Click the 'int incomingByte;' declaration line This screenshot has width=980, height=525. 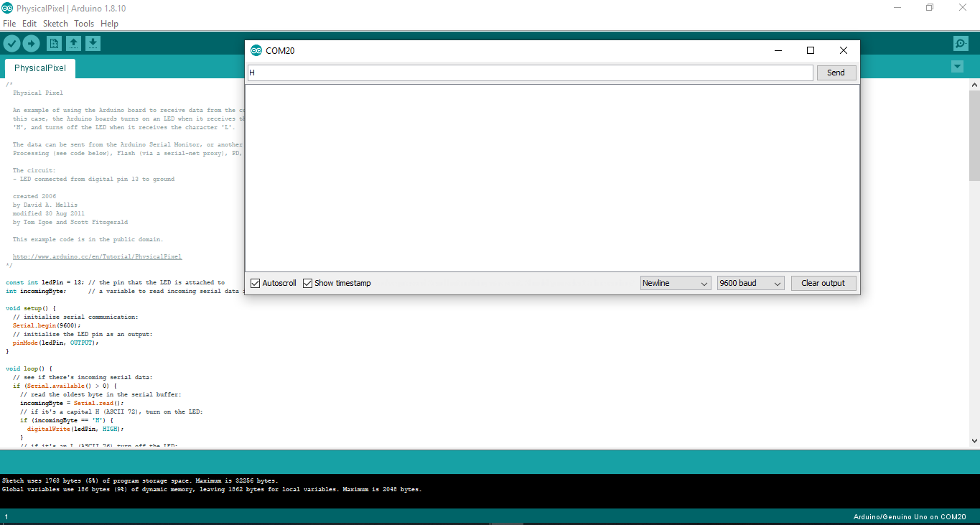click(36, 291)
